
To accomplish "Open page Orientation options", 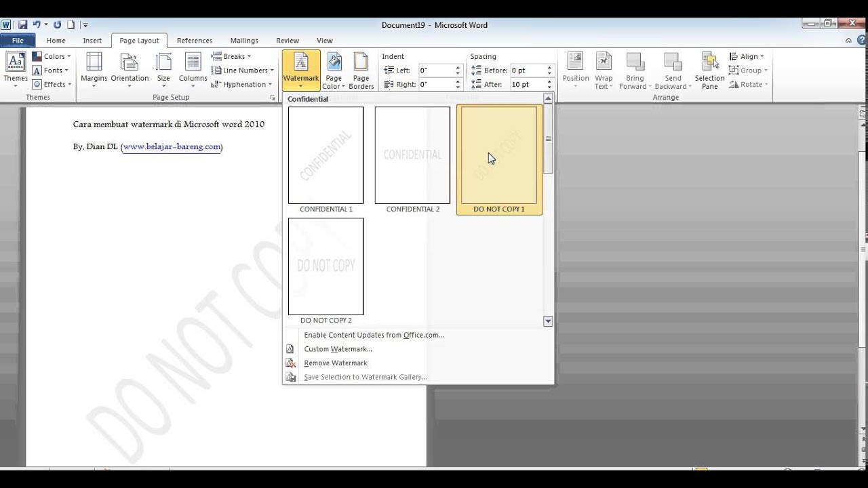I will pos(130,70).
